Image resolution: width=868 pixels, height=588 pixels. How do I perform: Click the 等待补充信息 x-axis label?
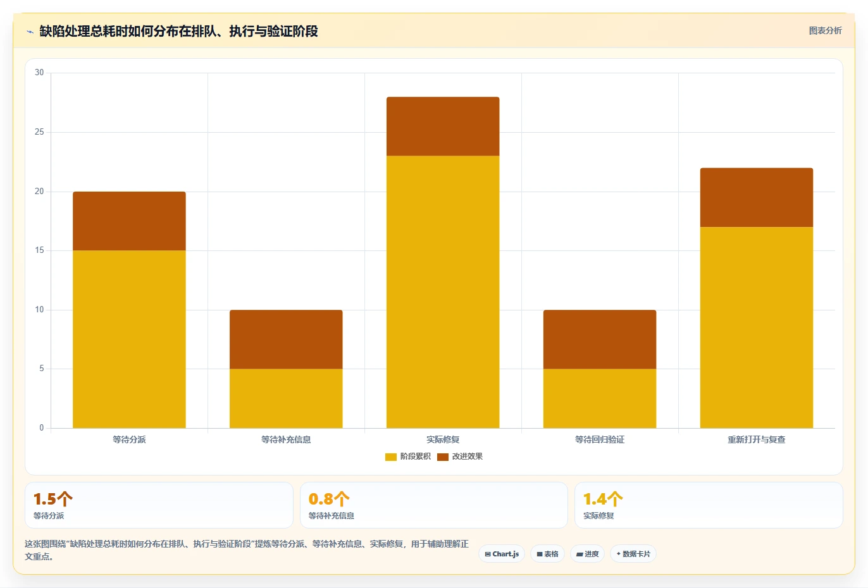[x=286, y=439]
